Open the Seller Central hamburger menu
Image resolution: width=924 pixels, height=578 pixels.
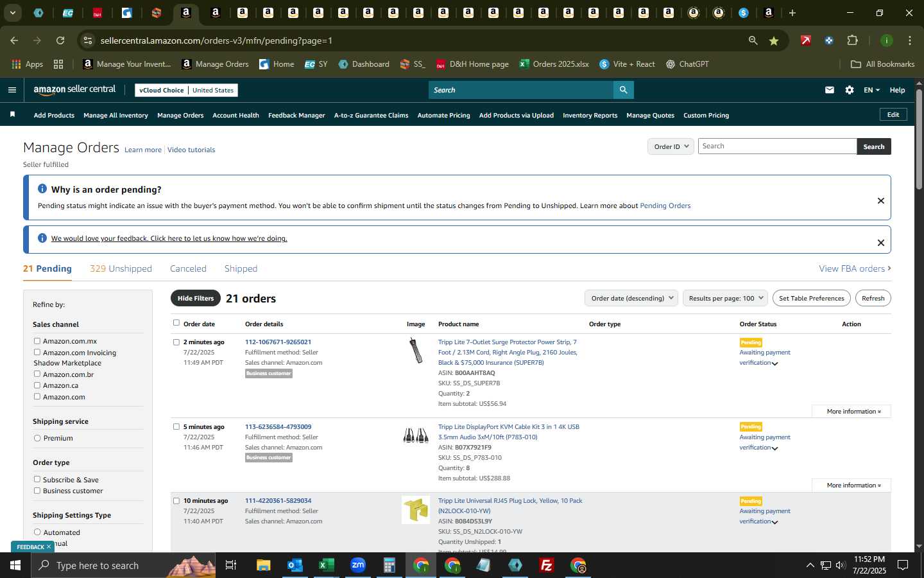[x=12, y=90]
